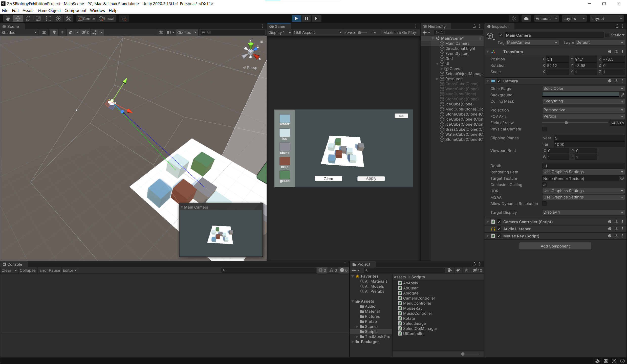
Task: Open custom editor tools icon
Action: (69, 18)
